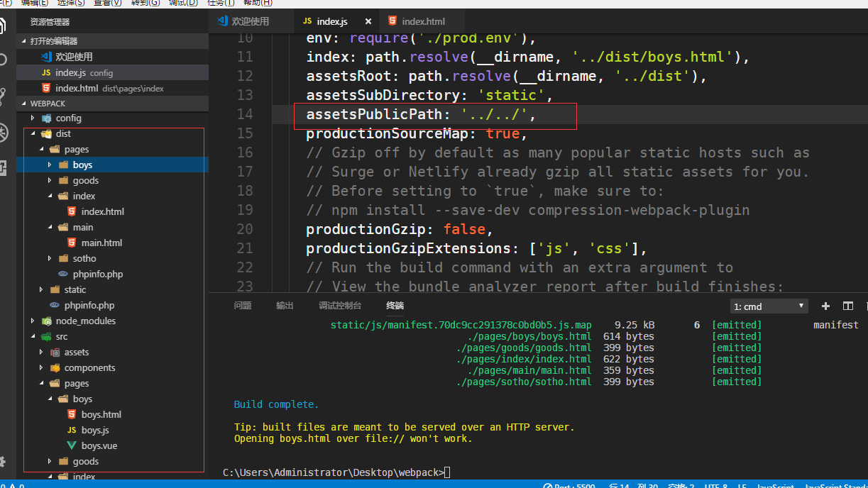Expand the selected boys folder under dist
The width and height of the screenshot is (868, 488).
tap(50, 165)
